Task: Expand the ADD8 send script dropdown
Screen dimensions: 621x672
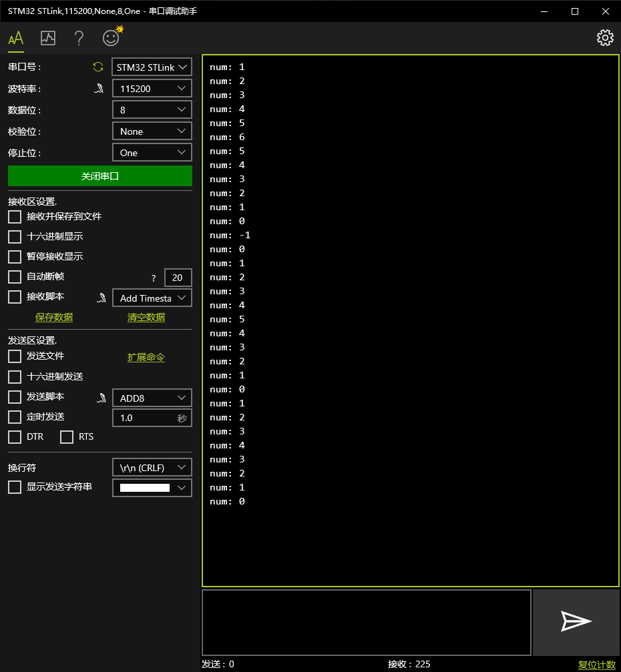Action: [x=152, y=397]
